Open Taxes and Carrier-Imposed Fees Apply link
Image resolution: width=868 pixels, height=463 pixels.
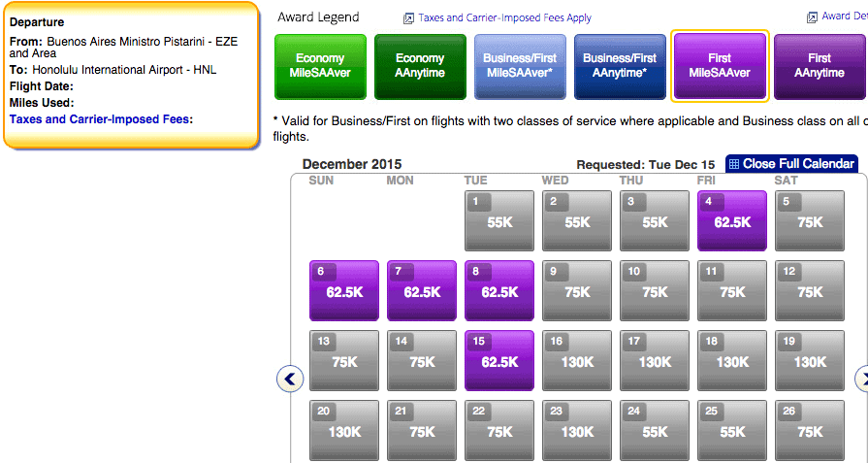pyautogui.click(x=505, y=17)
